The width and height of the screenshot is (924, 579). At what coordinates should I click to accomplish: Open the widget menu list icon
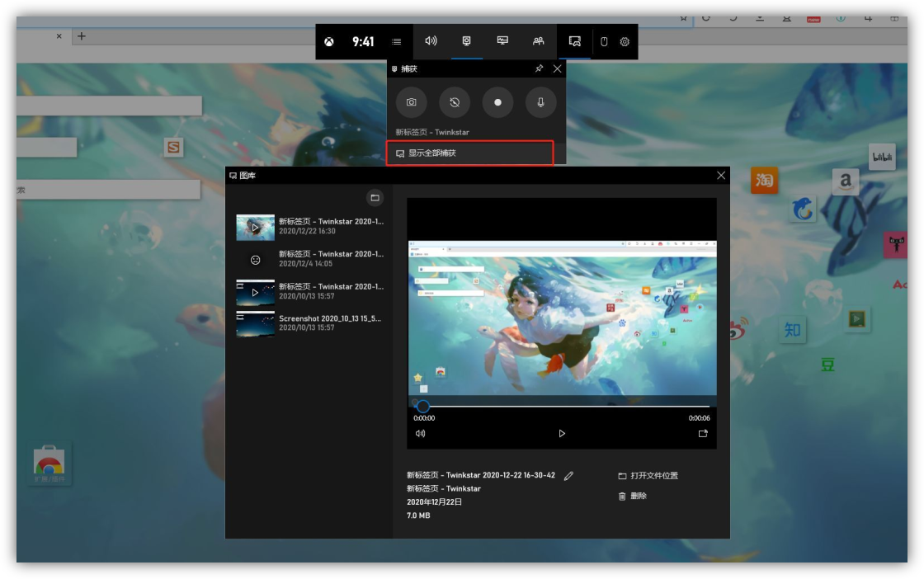[397, 41]
